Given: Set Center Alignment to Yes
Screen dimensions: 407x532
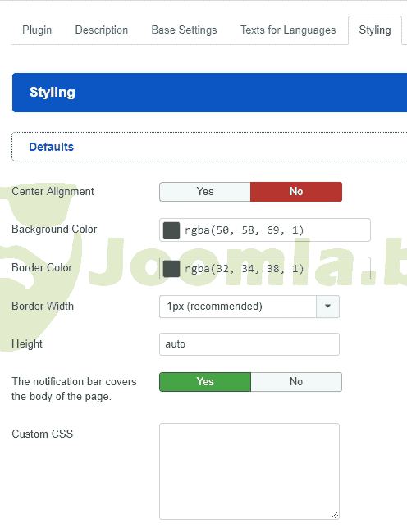Looking at the screenshot, I should [x=205, y=192].
